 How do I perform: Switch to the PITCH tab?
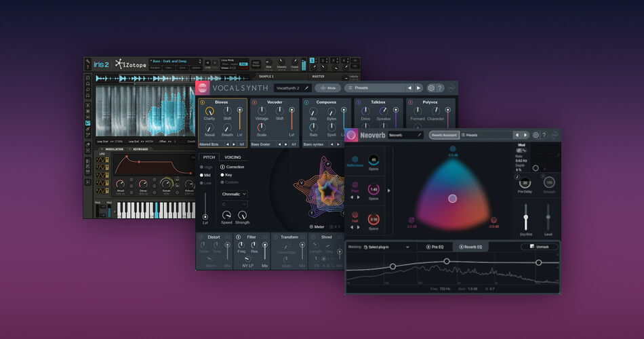pyautogui.click(x=209, y=157)
